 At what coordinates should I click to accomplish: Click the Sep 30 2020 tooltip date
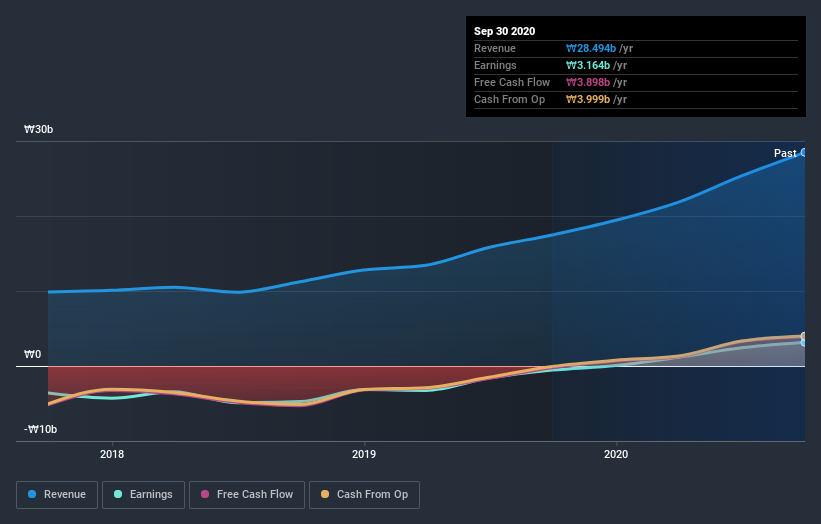click(x=504, y=31)
